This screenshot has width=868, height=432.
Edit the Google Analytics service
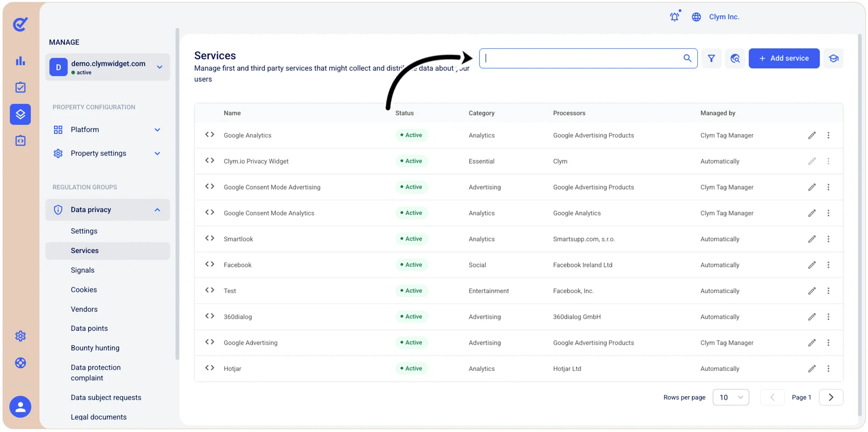tap(812, 135)
